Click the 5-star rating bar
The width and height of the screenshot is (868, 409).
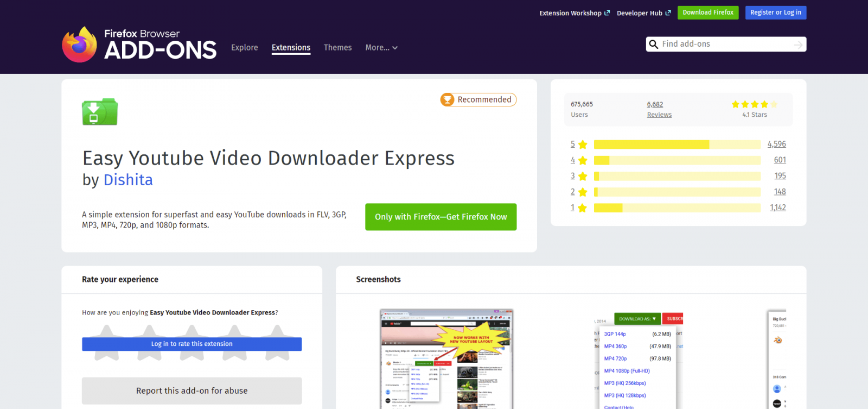click(677, 144)
